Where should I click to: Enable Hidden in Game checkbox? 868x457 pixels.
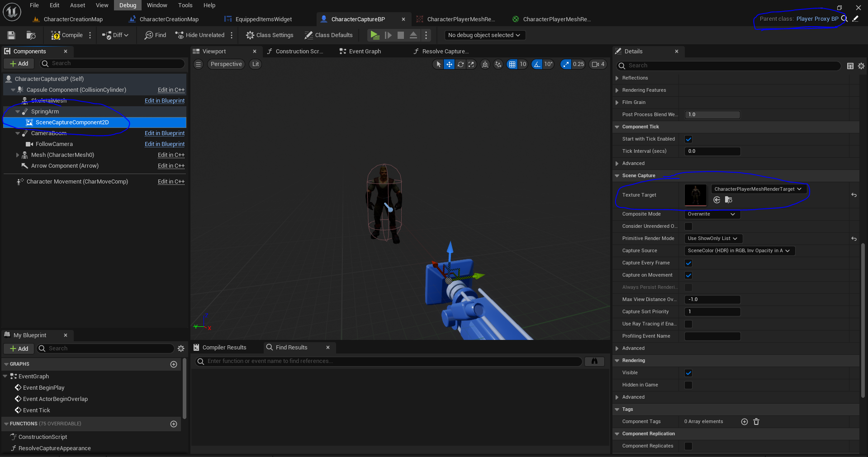click(688, 385)
